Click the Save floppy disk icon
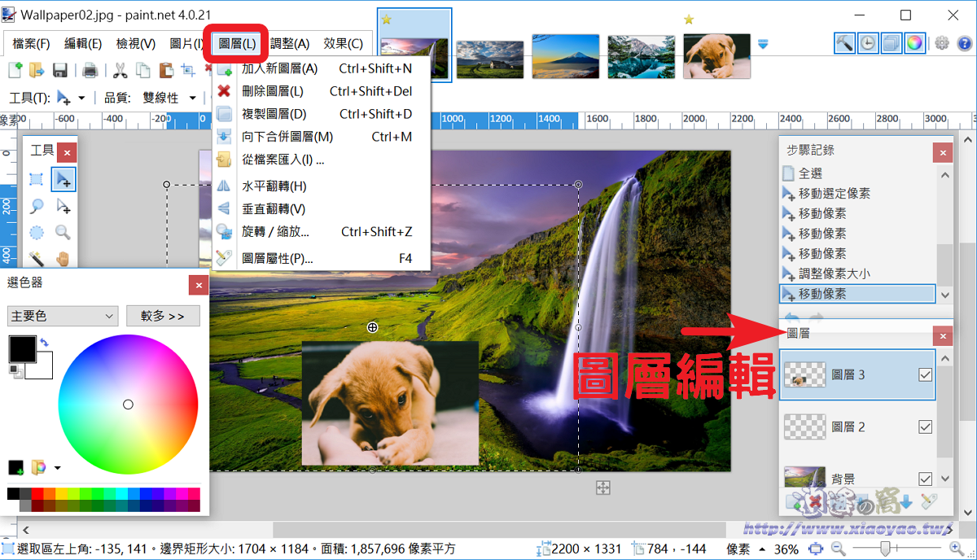977x560 pixels. click(59, 70)
